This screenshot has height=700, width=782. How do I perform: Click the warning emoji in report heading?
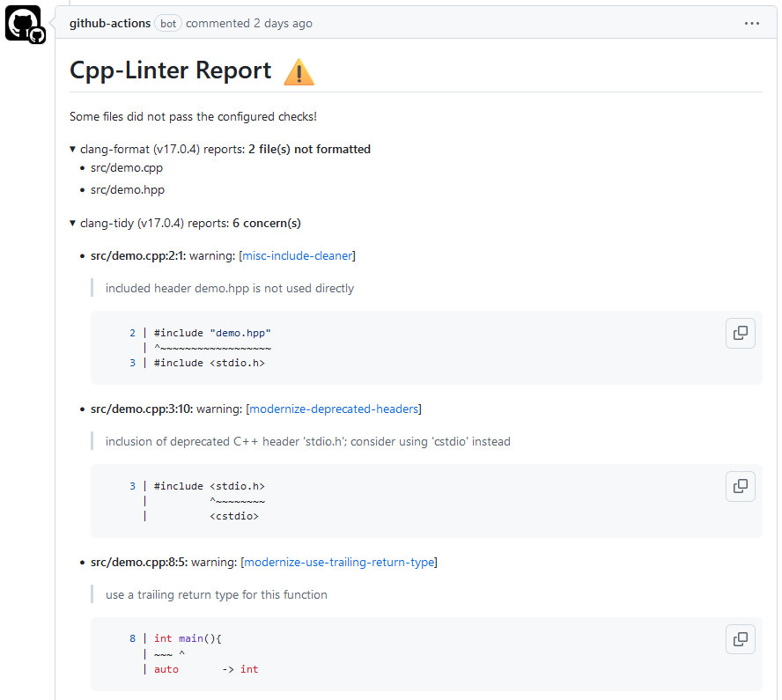click(x=299, y=72)
